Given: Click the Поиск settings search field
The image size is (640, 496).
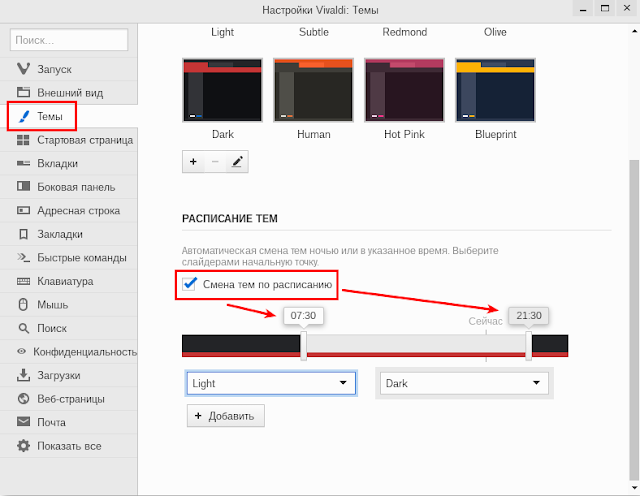Looking at the screenshot, I should coord(69,40).
